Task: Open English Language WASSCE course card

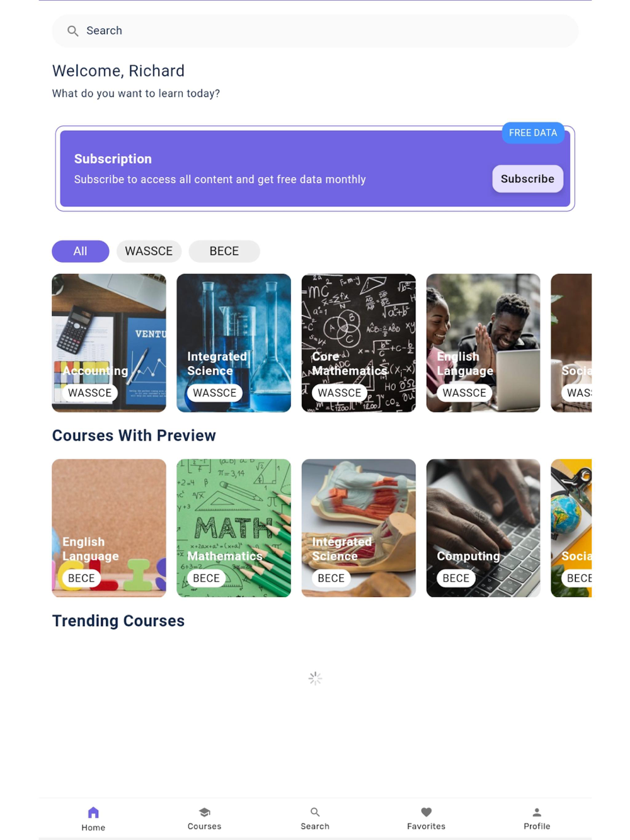Action: (483, 343)
